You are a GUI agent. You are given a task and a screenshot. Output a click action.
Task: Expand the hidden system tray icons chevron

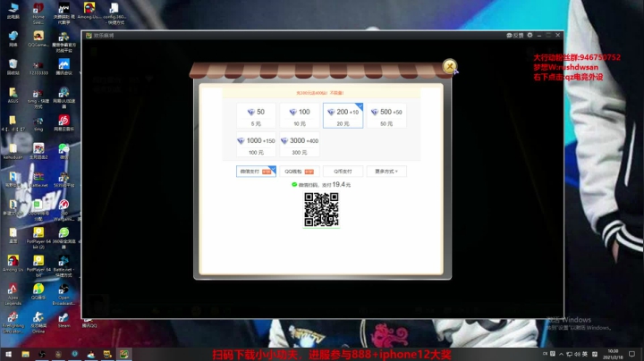pos(561,354)
